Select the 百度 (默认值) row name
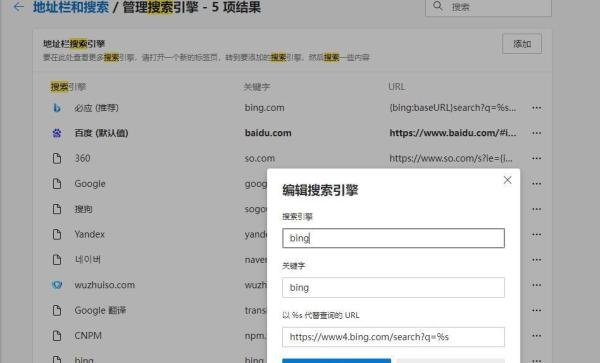 coord(101,133)
